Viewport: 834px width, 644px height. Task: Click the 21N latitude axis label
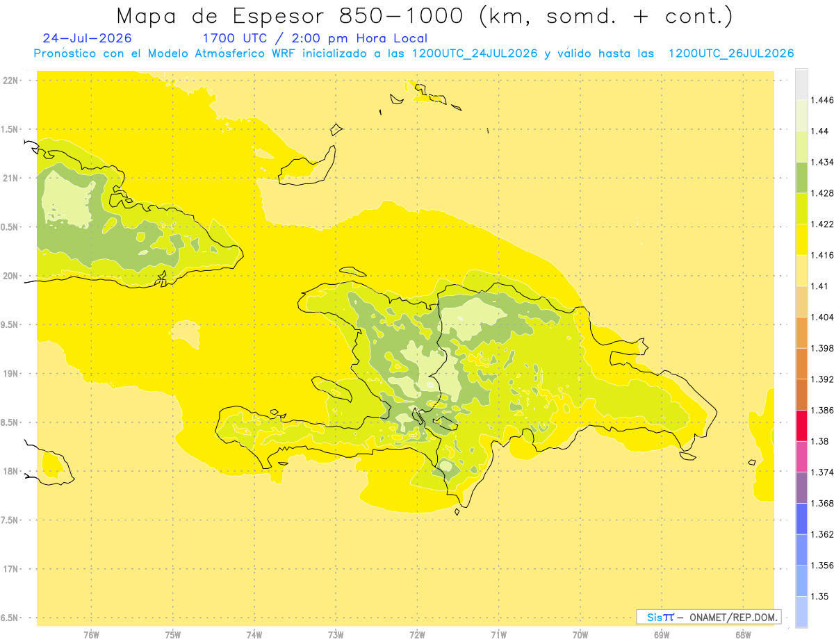point(12,178)
